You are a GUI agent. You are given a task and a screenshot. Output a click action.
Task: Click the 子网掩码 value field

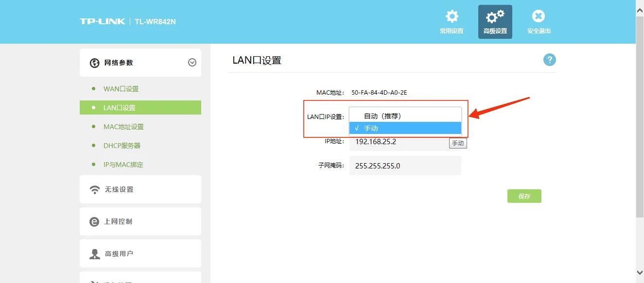point(405,166)
